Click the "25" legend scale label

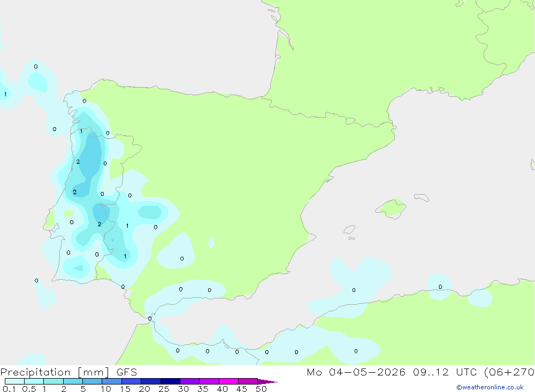pos(164,389)
